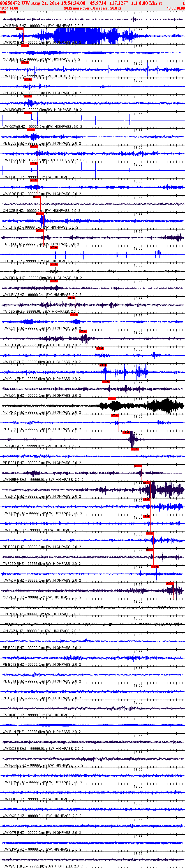Click the red pick flag on the UW.RVC trace
185x868 pixels.
(20, 29)
